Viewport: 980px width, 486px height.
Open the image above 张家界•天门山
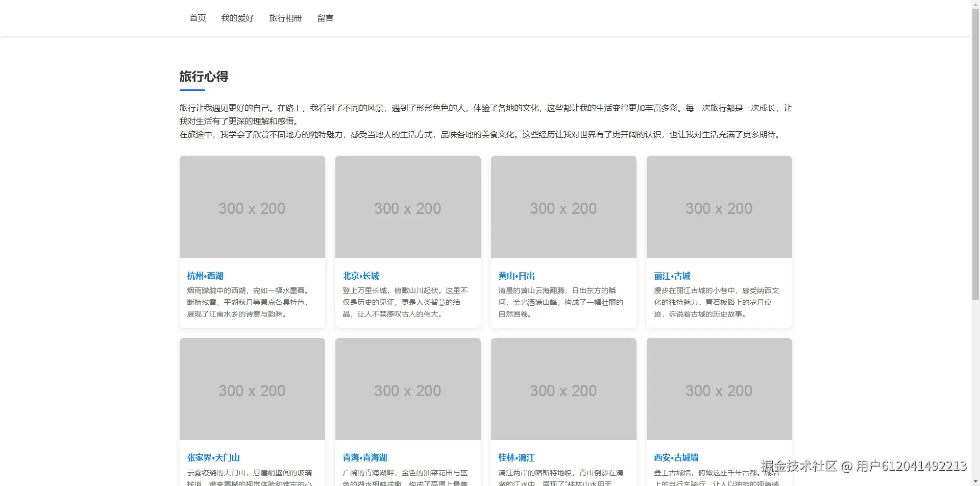coord(252,389)
